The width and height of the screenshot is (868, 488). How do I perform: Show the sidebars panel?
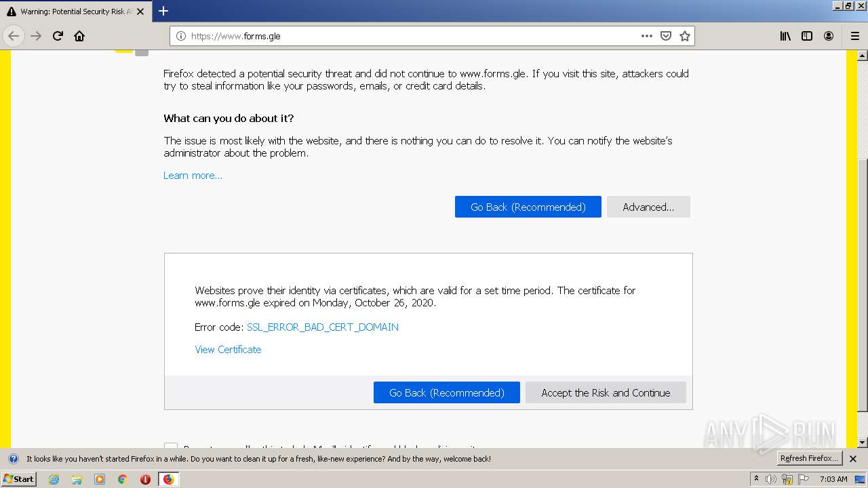tap(807, 36)
